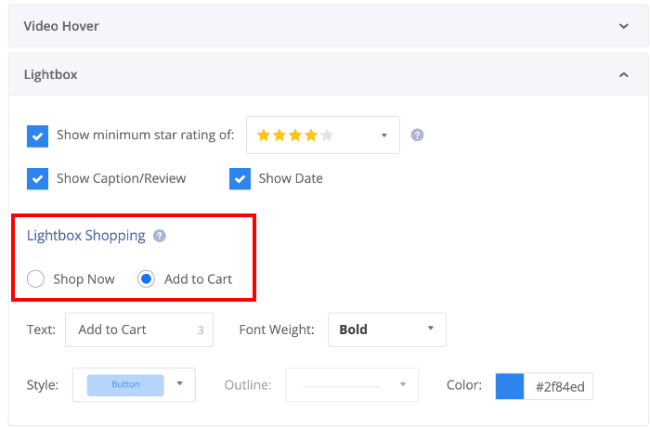This screenshot has height=427, width=650.
Task: Select the Shop Now radio option
Action: click(36, 279)
